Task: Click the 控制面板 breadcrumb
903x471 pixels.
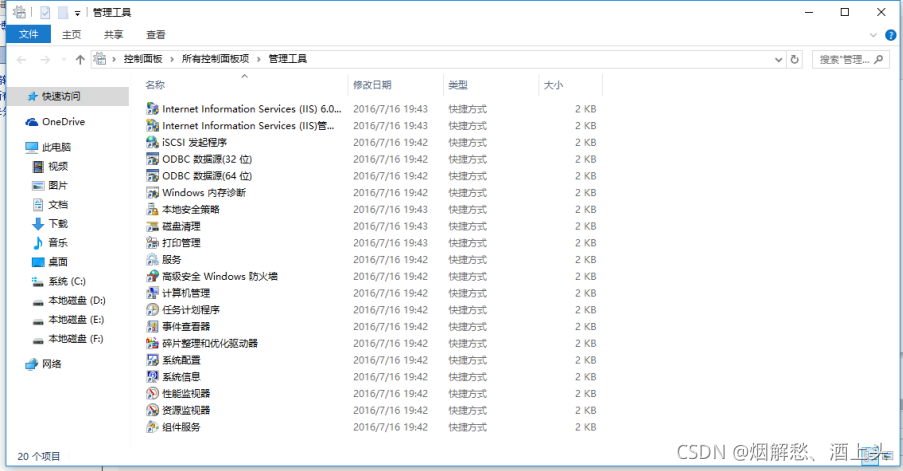Action: [x=143, y=59]
